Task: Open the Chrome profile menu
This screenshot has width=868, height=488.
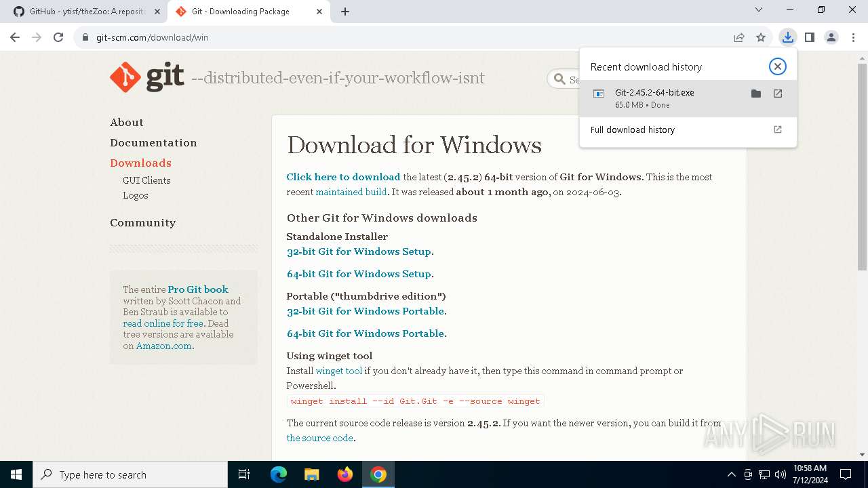Action: pyautogui.click(x=831, y=37)
